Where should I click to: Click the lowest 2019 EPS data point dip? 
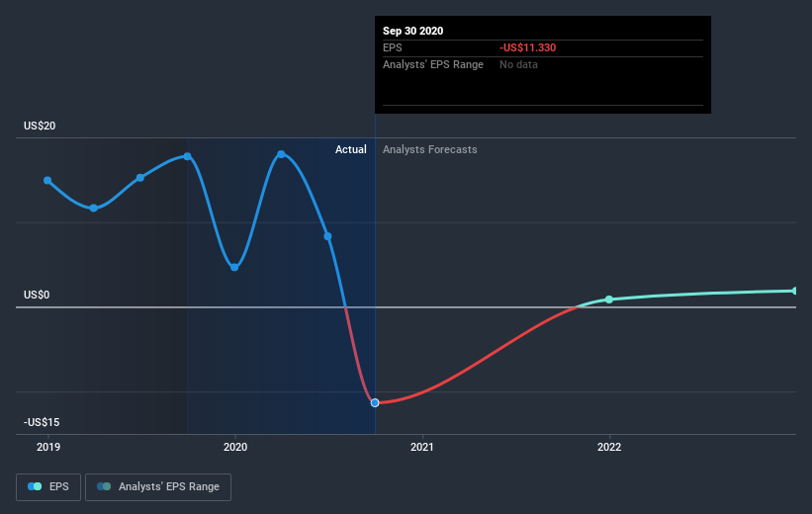(x=94, y=209)
